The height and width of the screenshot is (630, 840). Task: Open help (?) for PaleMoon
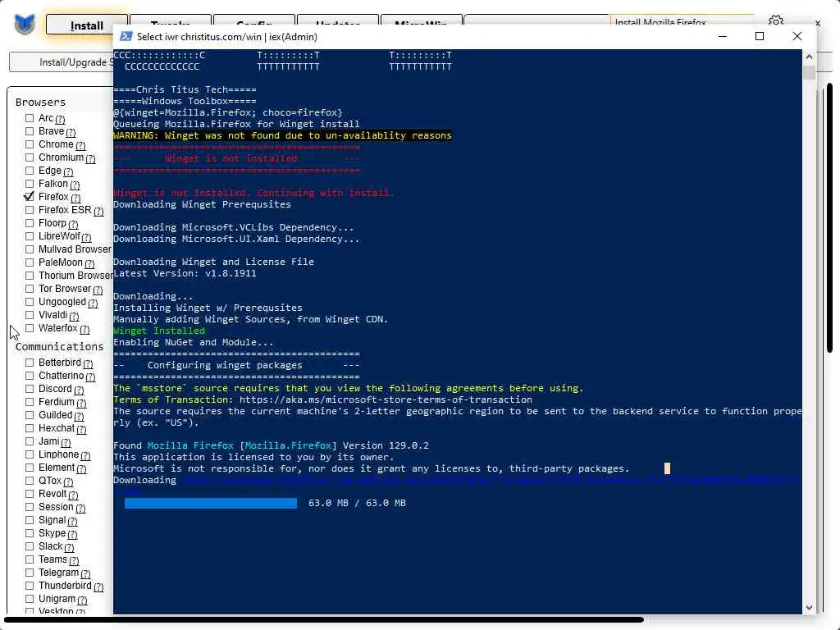click(89, 263)
